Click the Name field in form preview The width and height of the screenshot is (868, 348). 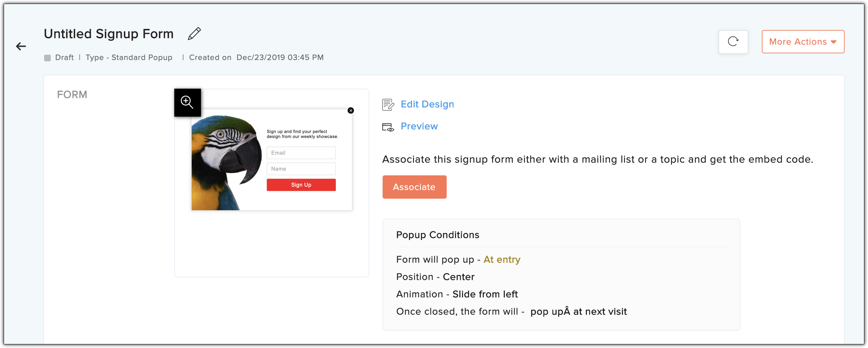tap(301, 169)
